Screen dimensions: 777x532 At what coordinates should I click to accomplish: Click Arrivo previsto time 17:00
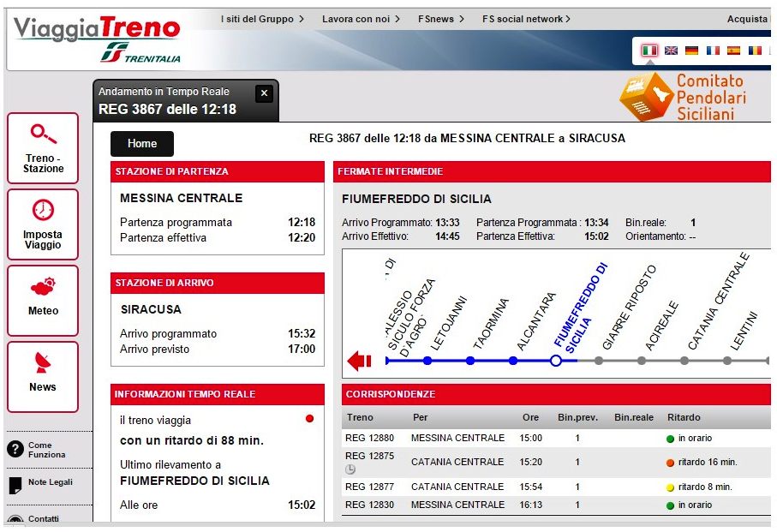pos(302,350)
